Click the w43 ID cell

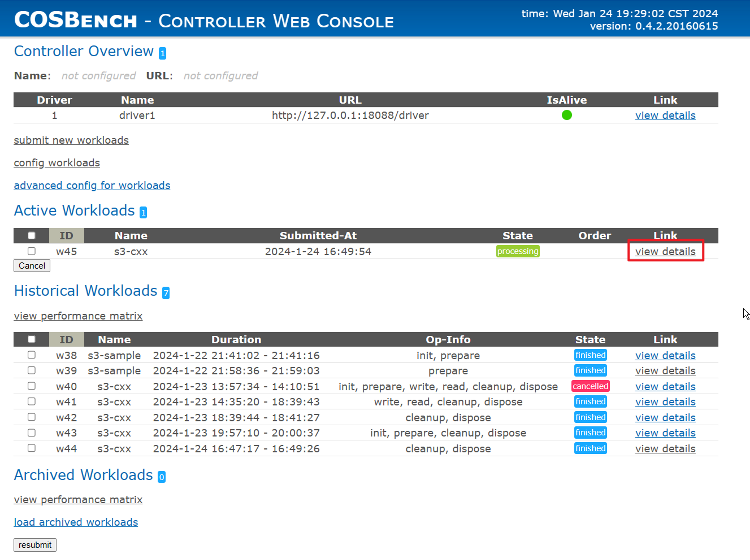pyautogui.click(x=66, y=433)
